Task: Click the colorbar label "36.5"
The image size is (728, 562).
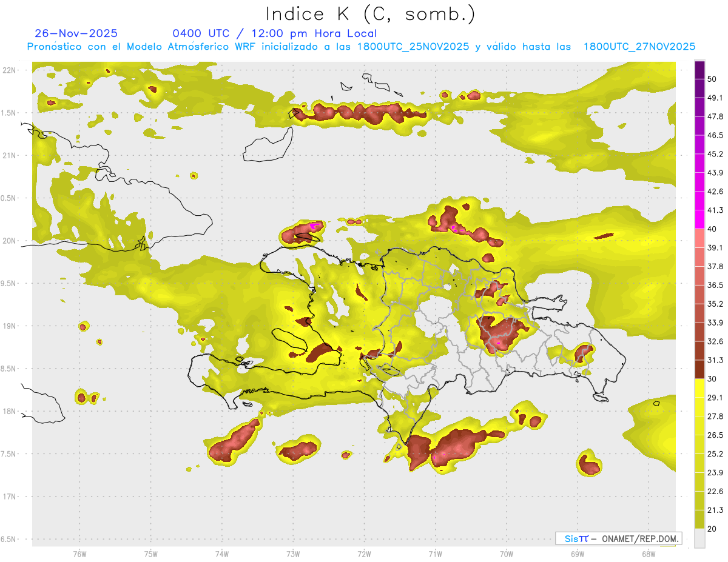Action: (715, 285)
